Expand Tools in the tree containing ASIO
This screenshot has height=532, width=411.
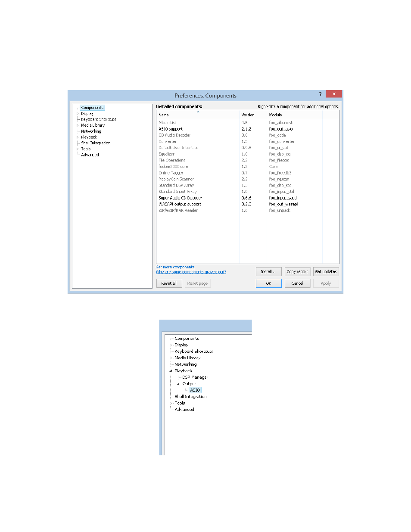click(171, 403)
